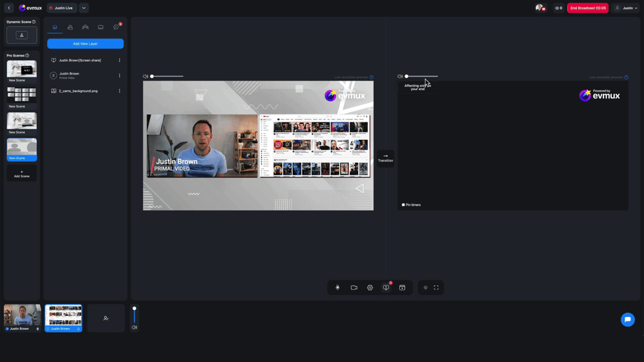Open the media clip icon in toolbar
This screenshot has width=644, height=362.
point(402,287)
